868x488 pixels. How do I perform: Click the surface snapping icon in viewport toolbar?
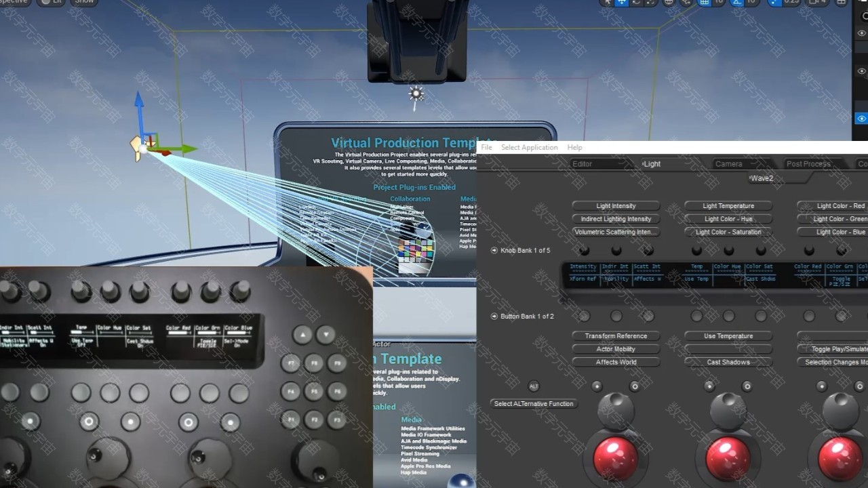point(688,2)
